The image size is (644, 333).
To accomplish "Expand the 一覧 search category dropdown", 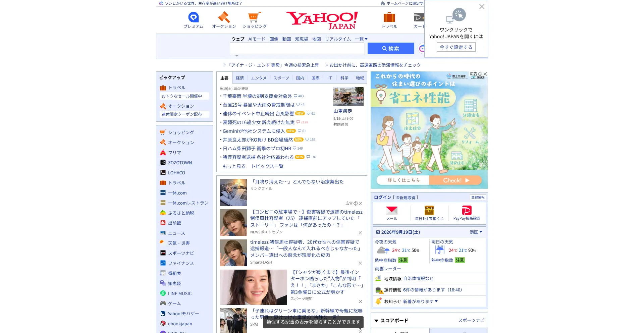I will tap(361, 39).
